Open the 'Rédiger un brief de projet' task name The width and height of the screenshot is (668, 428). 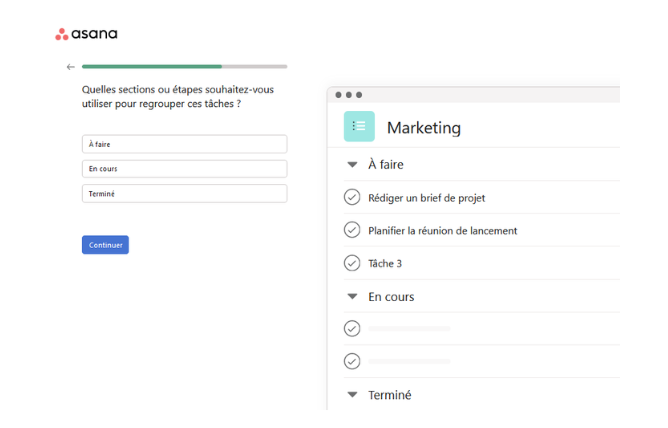[427, 198]
